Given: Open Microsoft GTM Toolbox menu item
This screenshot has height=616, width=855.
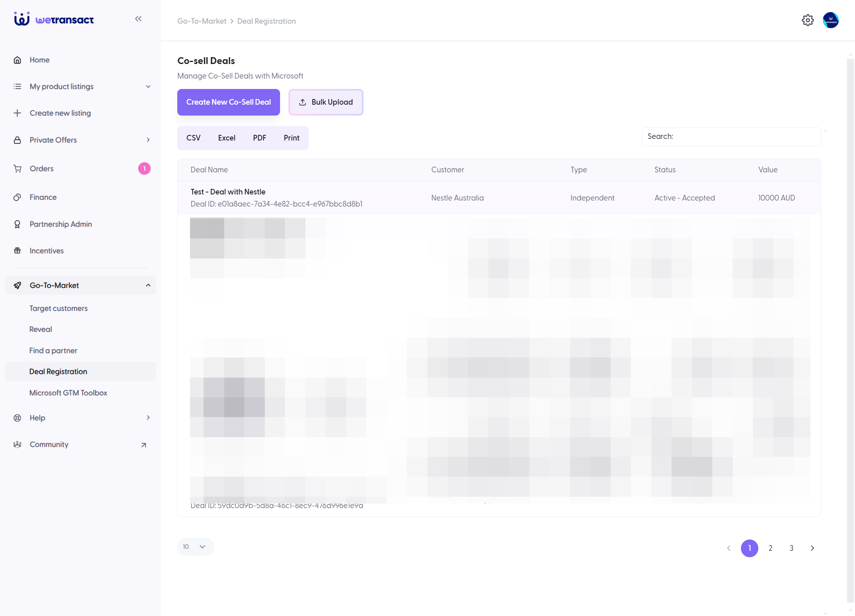Looking at the screenshot, I should point(68,393).
